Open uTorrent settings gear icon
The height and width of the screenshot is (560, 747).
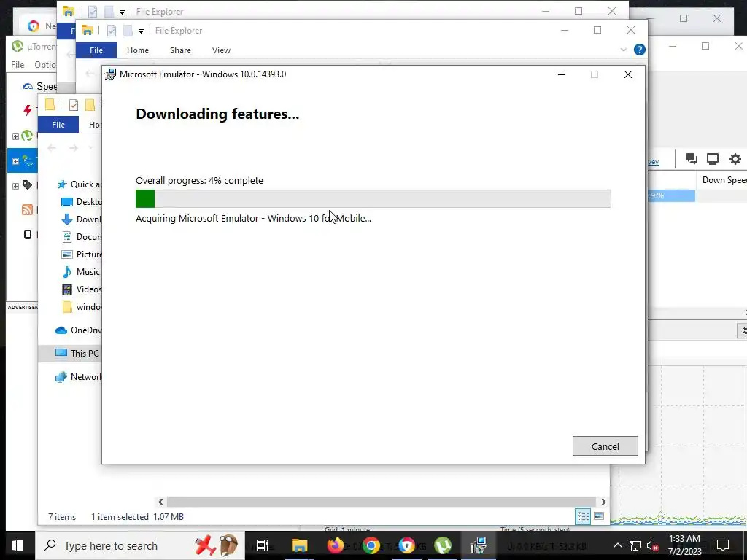pyautogui.click(x=735, y=158)
